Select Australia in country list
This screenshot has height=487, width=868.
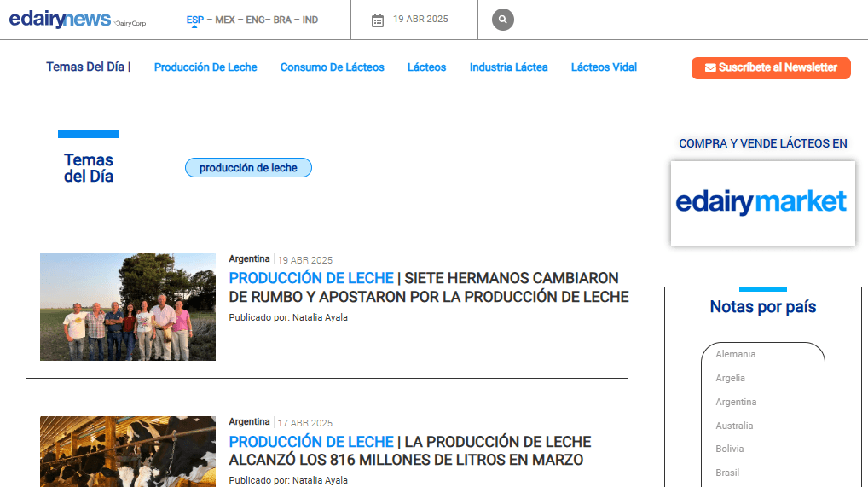[734, 426]
